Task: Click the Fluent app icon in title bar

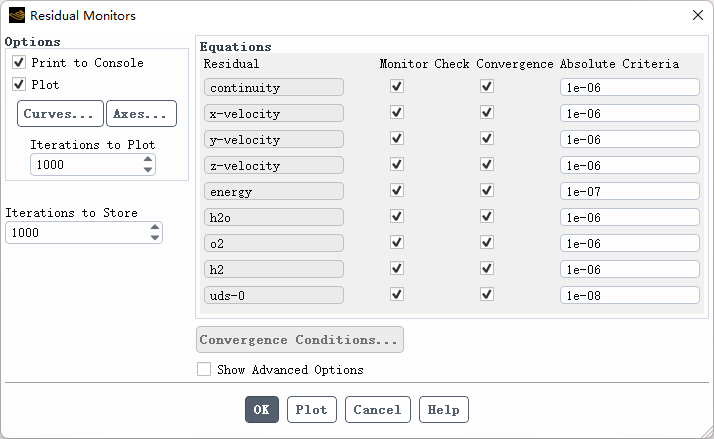Action: [x=16, y=15]
